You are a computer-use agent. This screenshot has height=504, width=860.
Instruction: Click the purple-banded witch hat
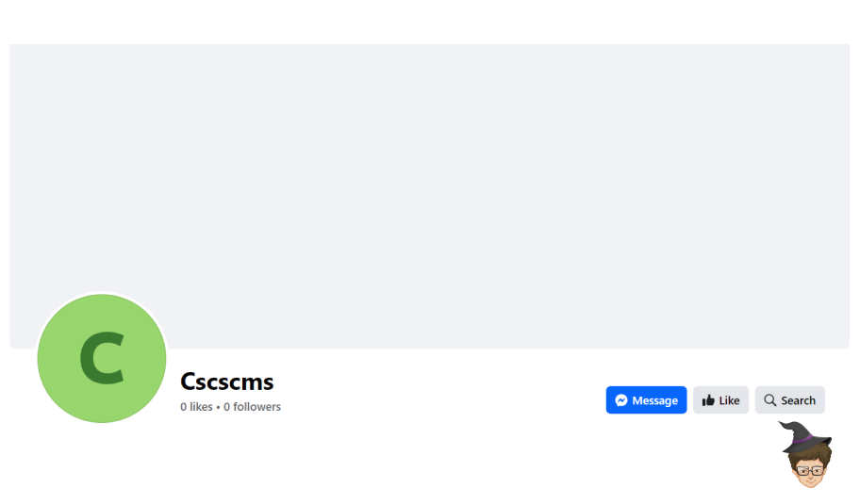[805, 436]
